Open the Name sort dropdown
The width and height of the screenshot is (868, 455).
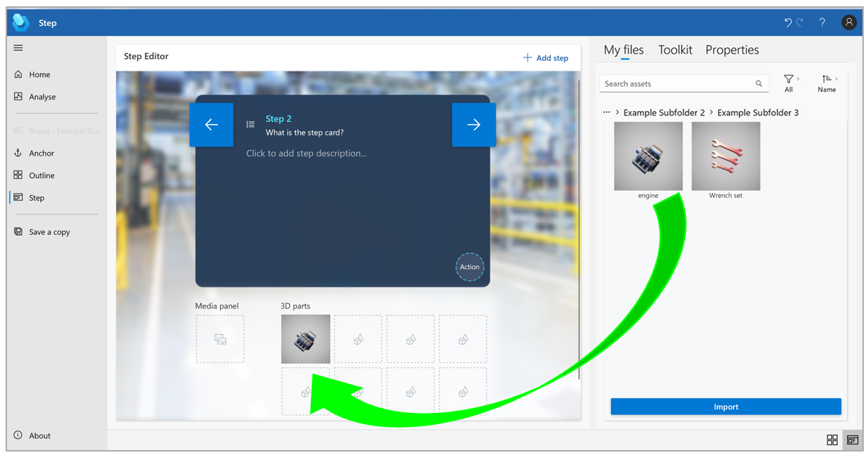(x=828, y=83)
